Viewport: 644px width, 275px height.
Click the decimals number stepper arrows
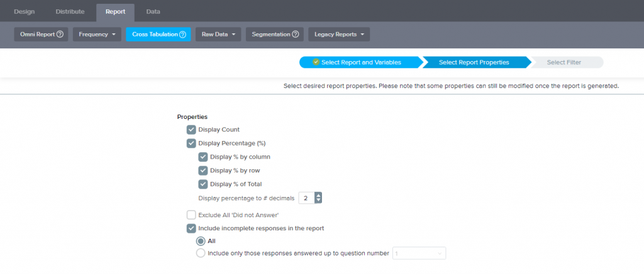click(318, 198)
